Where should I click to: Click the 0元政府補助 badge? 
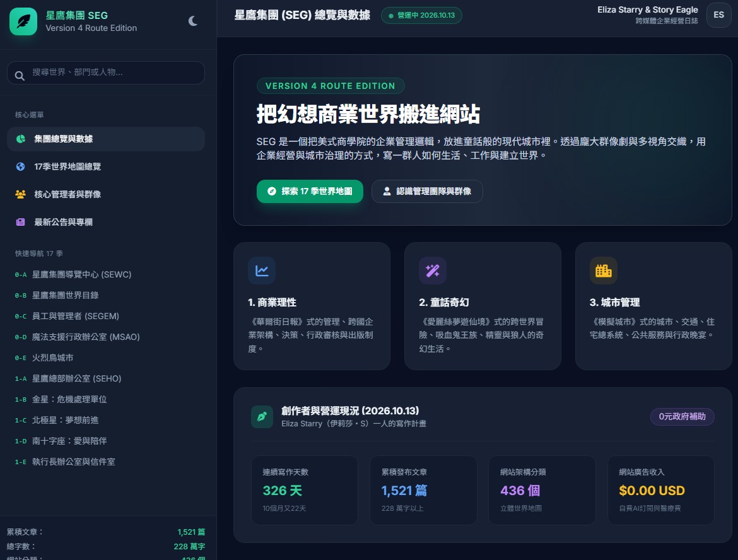pos(682,416)
